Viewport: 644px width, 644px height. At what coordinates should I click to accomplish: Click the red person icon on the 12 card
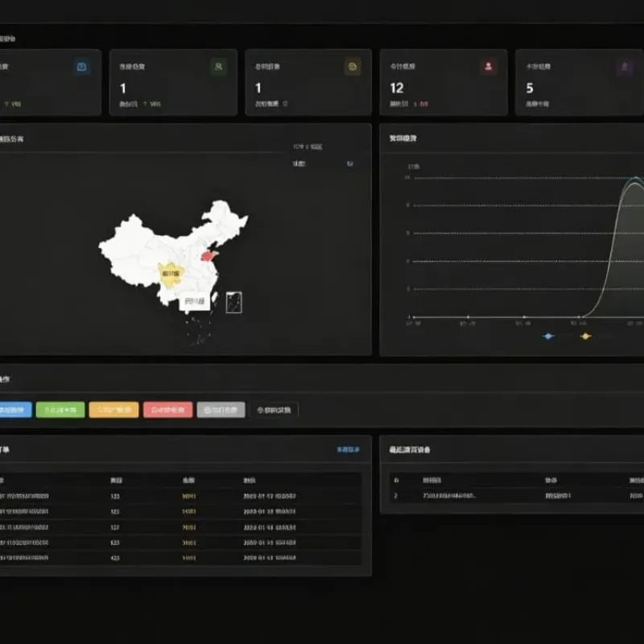coord(489,66)
